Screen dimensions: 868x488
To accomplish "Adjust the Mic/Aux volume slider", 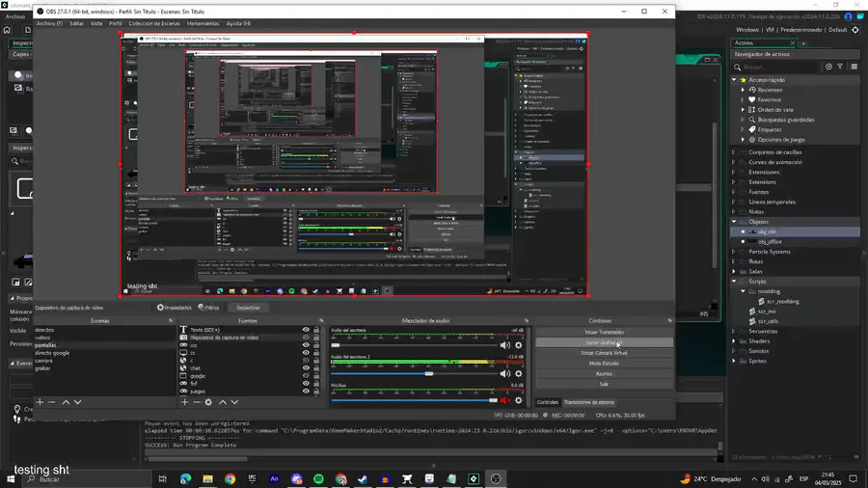I will click(415, 400).
